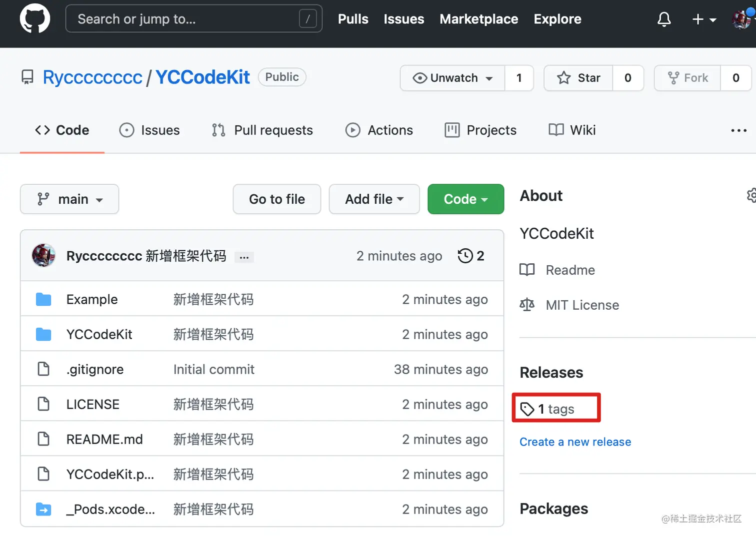Click 38 minutes ago timestamp
The width and height of the screenshot is (756, 538).
pyautogui.click(x=441, y=369)
